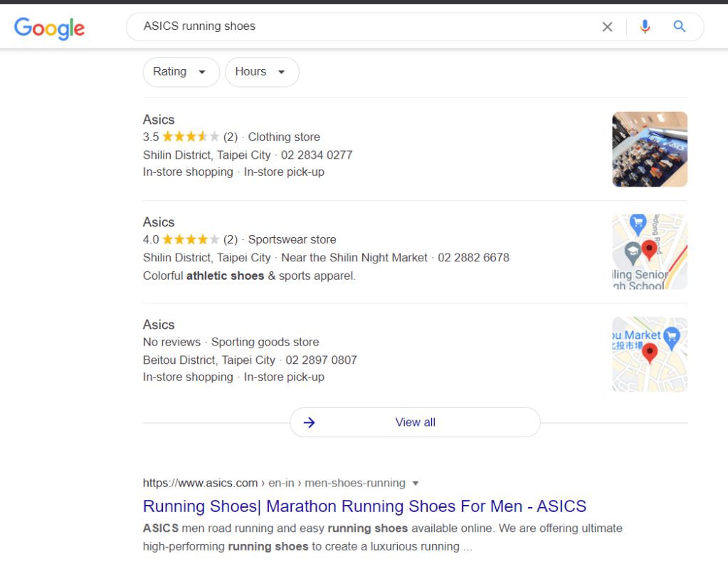Open the Hours filter dropdown

pyautogui.click(x=262, y=72)
